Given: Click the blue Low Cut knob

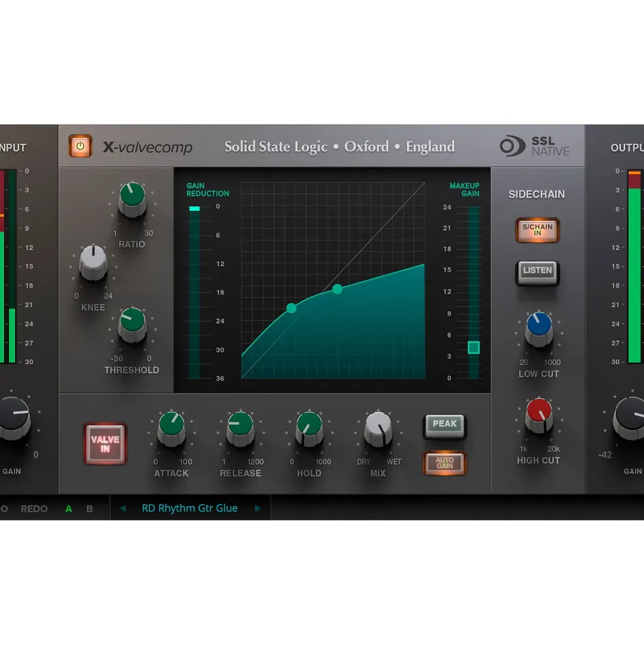Looking at the screenshot, I should (x=539, y=329).
